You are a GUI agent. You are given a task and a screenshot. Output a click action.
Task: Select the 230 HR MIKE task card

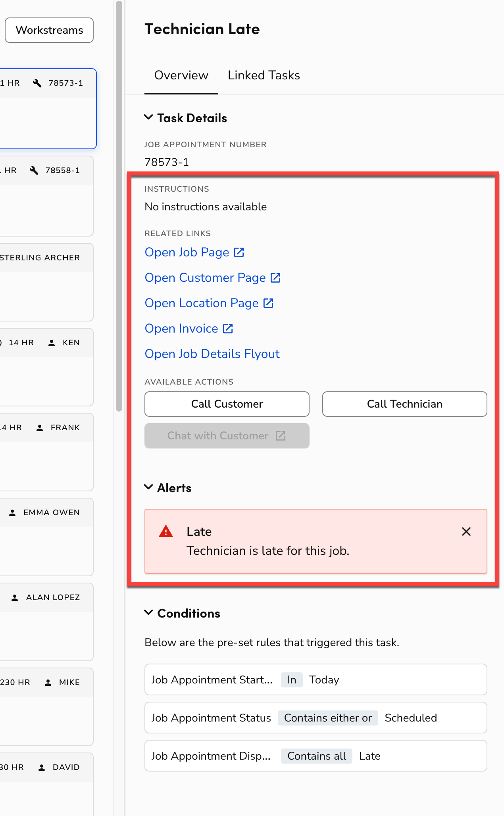coord(46,707)
